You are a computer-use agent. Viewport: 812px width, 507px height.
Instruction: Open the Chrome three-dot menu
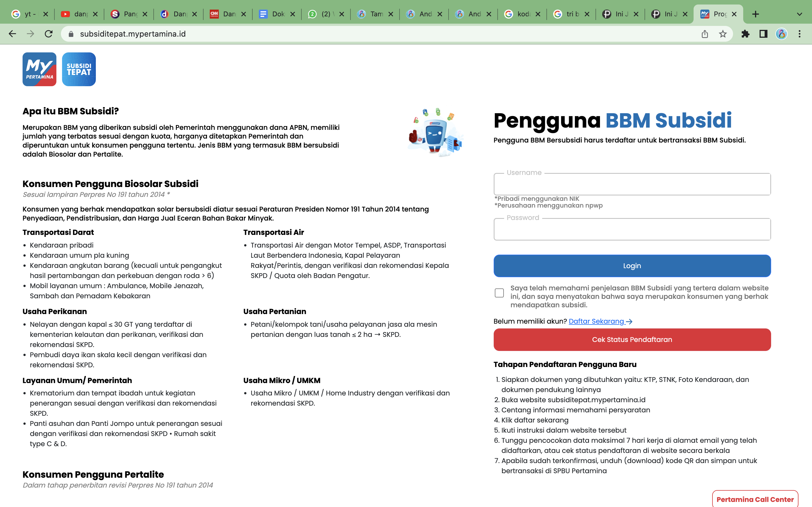click(800, 34)
